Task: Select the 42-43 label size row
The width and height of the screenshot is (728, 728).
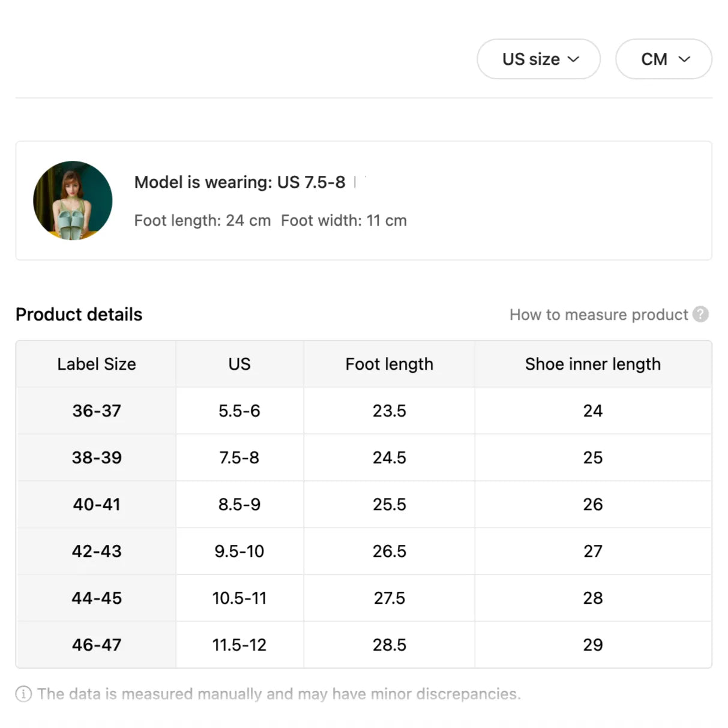Action: 97,552
